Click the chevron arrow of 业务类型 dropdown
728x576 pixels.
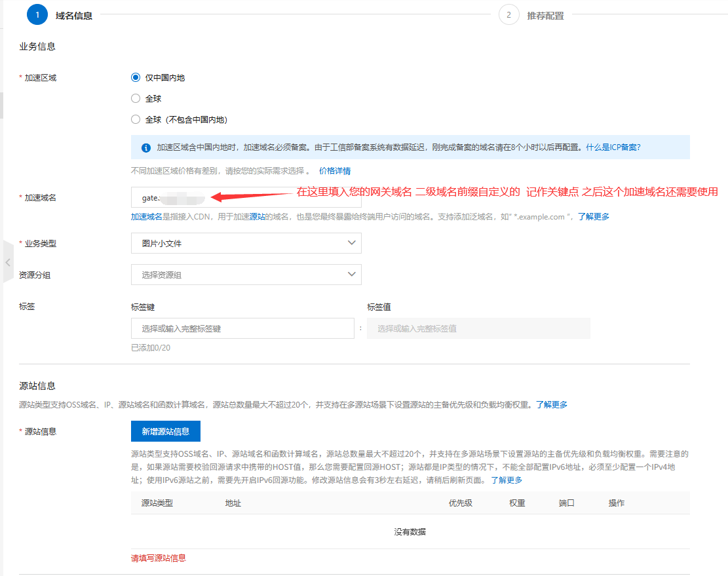pos(351,243)
